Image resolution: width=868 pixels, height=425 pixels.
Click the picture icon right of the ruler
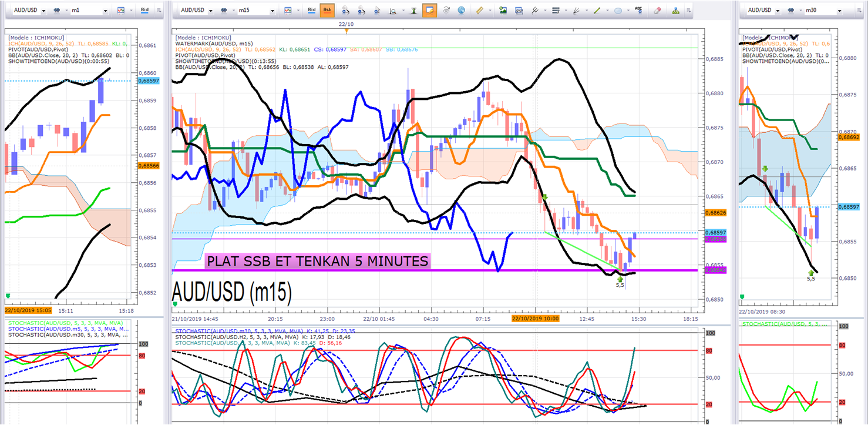point(503,11)
